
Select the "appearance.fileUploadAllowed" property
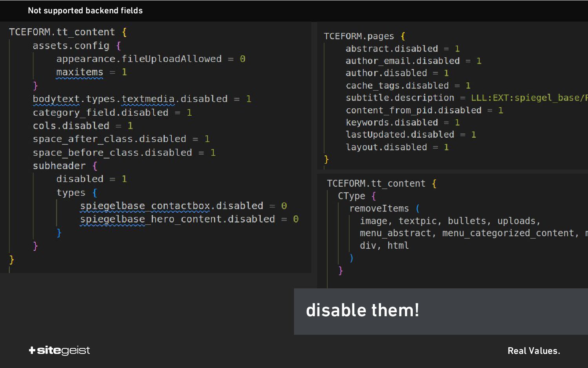click(139, 59)
